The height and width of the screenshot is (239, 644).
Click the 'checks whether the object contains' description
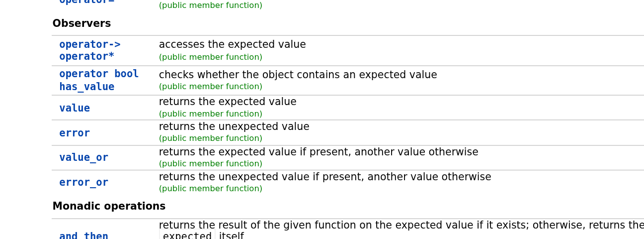click(x=298, y=75)
